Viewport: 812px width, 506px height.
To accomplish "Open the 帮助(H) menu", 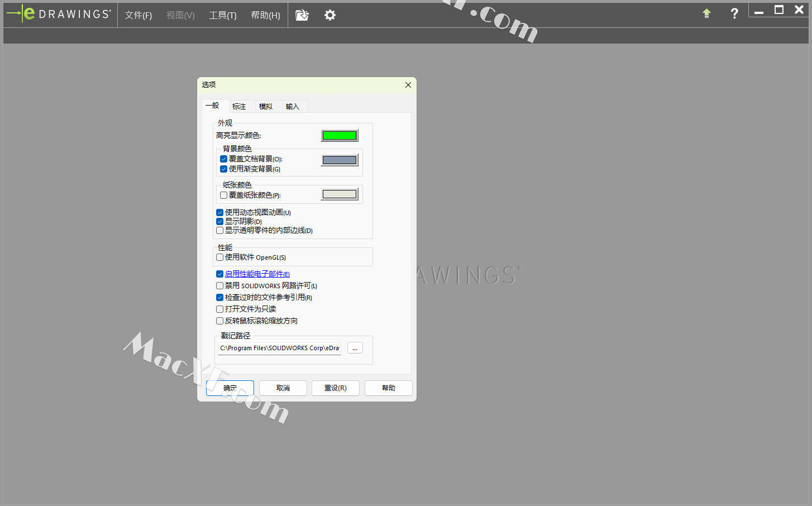I will point(265,15).
